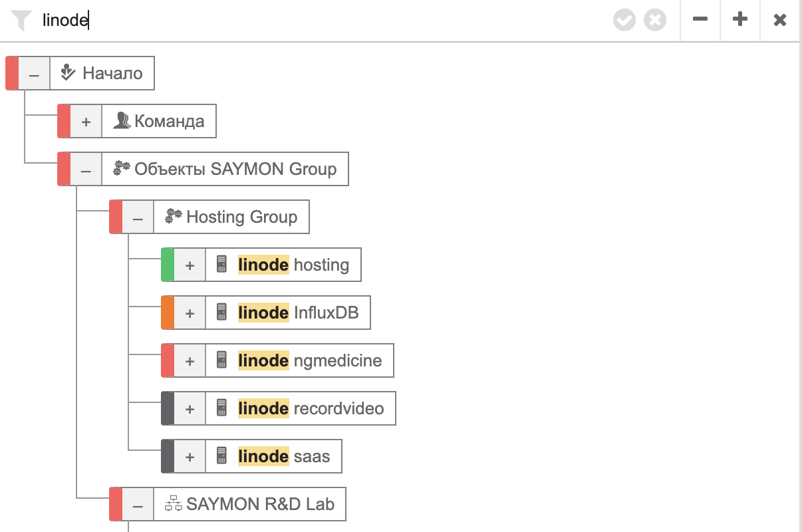Viewport: 802px width, 532px height.
Task: Expand linode recordvideo node
Action: pyautogui.click(x=190, y=408)
